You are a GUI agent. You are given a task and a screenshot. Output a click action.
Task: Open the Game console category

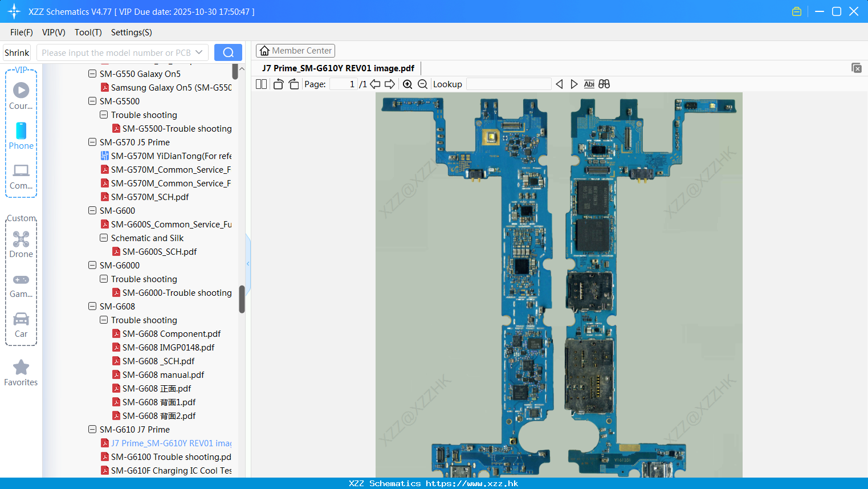(x=21, y=285)
